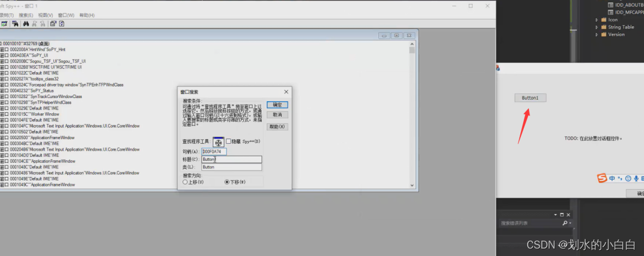Maximize the error list panel
The image size is (644, 256).
[562, 215]
